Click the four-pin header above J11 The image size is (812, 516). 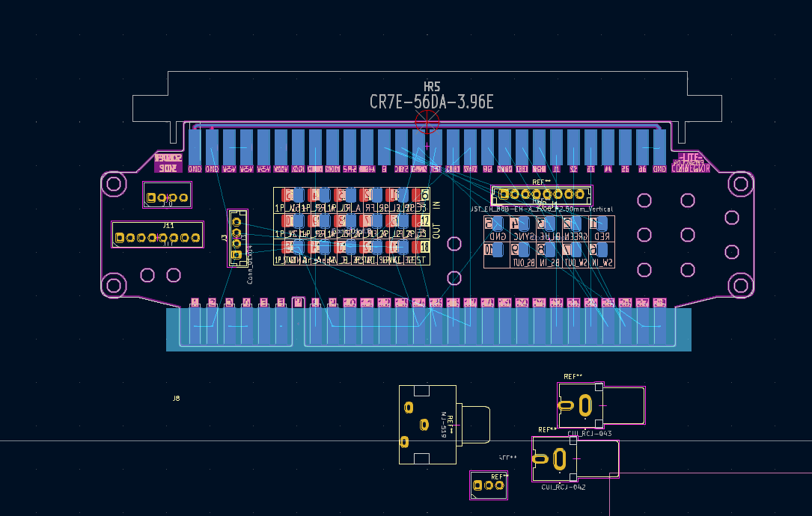(168, 194)
